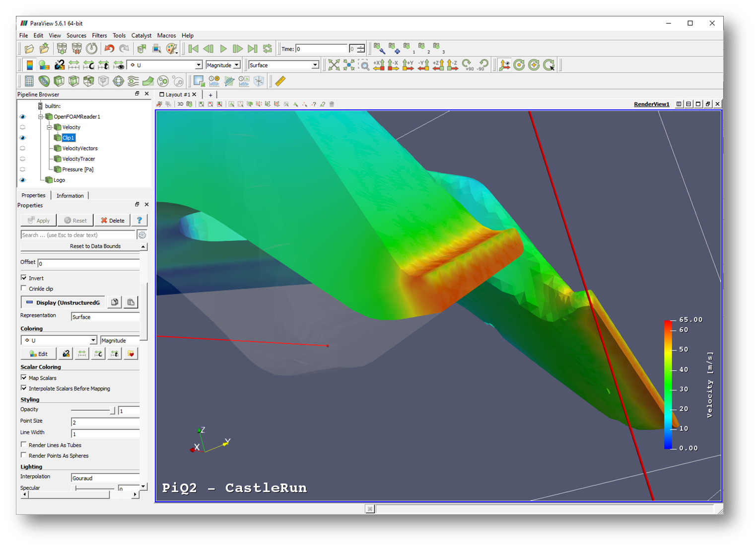This screenshot has height=547, width=756.
Task: Open the Representation Surface dropdown in Properties
Action: point(105,317)
